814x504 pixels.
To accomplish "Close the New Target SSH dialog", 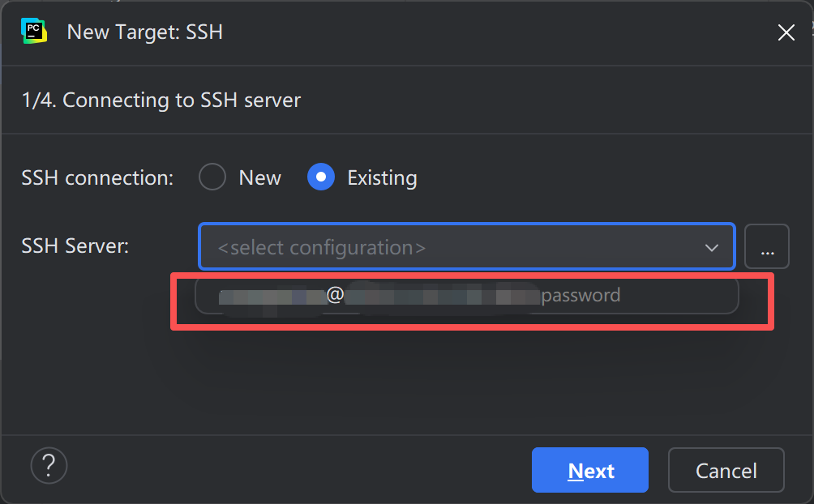I will tap(786, 32).
